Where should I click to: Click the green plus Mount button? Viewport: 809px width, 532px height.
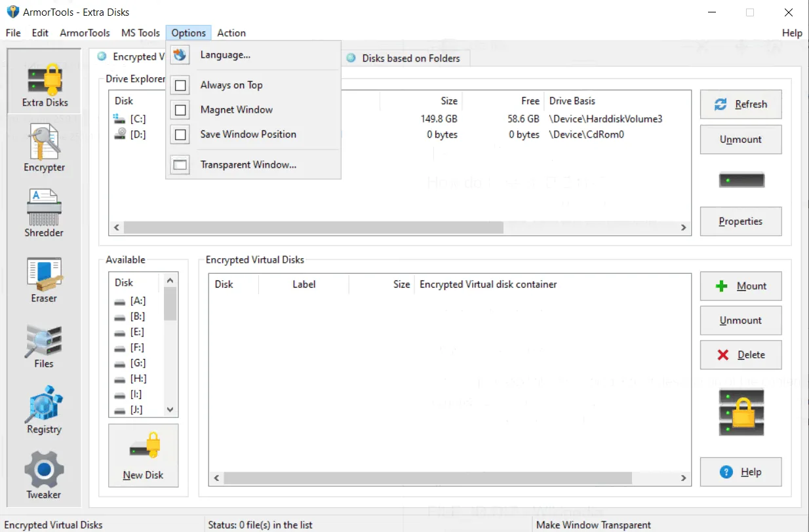click(741, 286)
